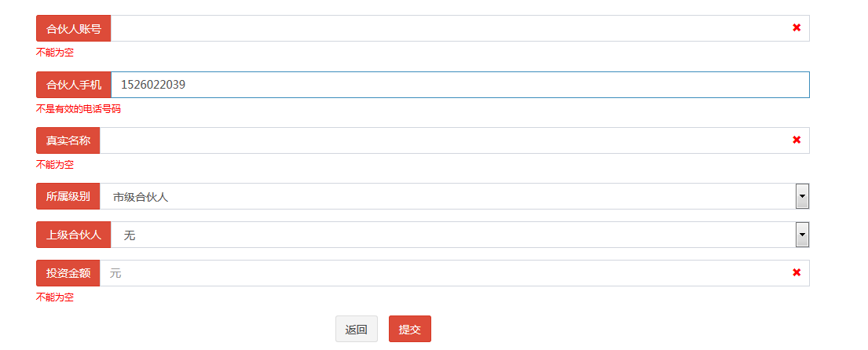
Task: Click the red X in 真实名称 field
Action: click(x=797, y=140)
